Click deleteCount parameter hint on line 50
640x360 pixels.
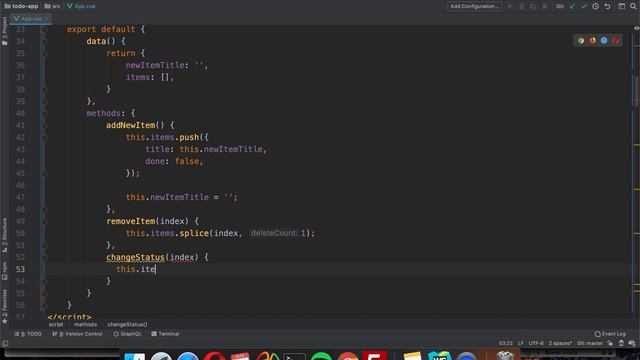coord(274,233)
